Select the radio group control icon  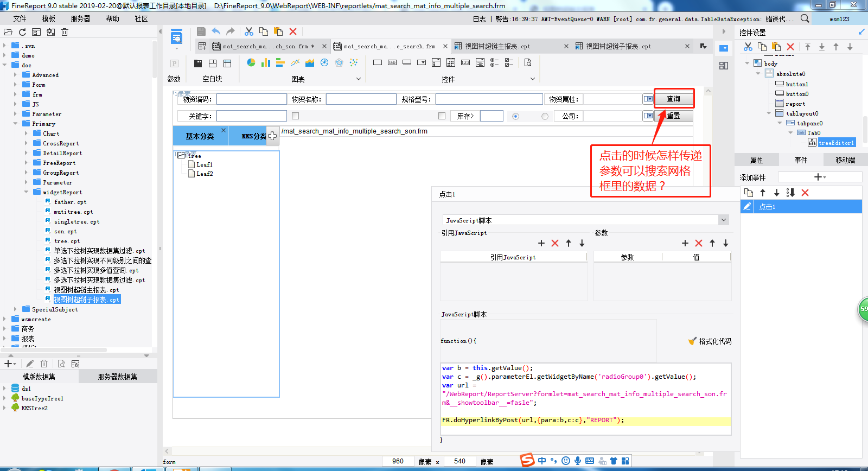click(494, 62)
